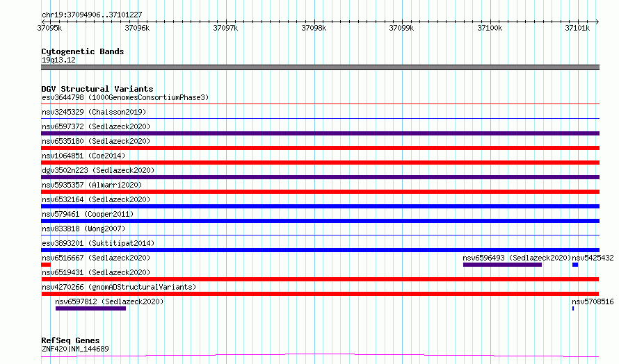The width and height of the screenshot is (619, 364).
Task: Open the ZNF420|NM_144689 gene label
Action: (x=75, y=349)
